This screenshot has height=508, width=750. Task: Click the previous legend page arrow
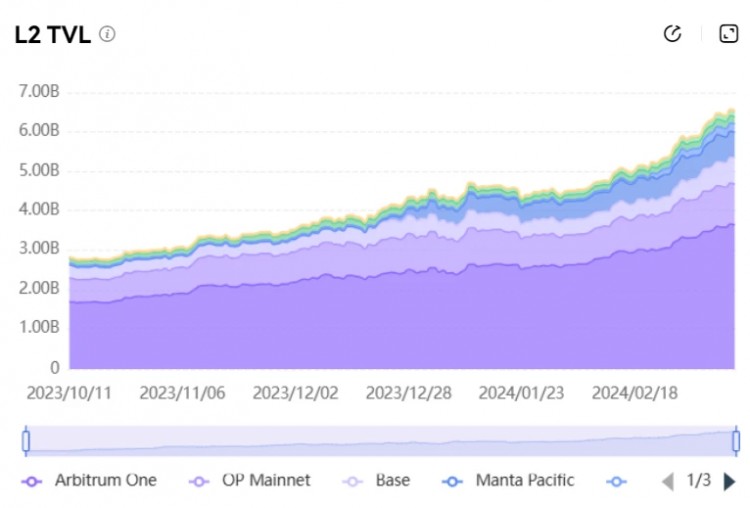point(667,481)
